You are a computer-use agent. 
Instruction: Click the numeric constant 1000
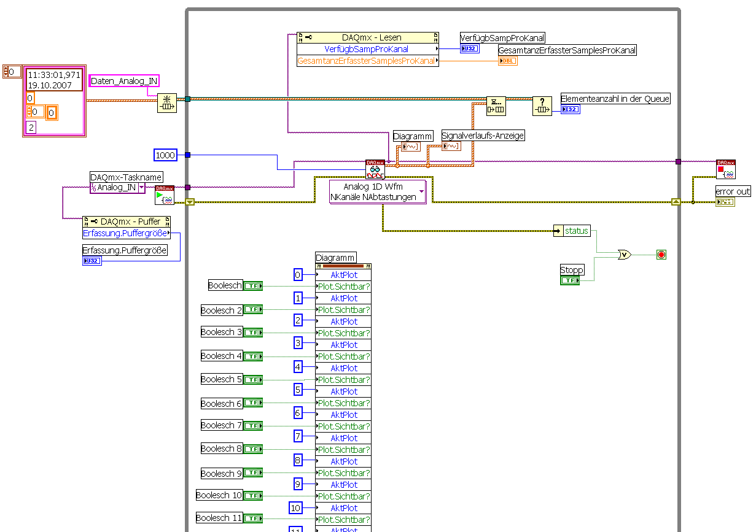point(165,155)
